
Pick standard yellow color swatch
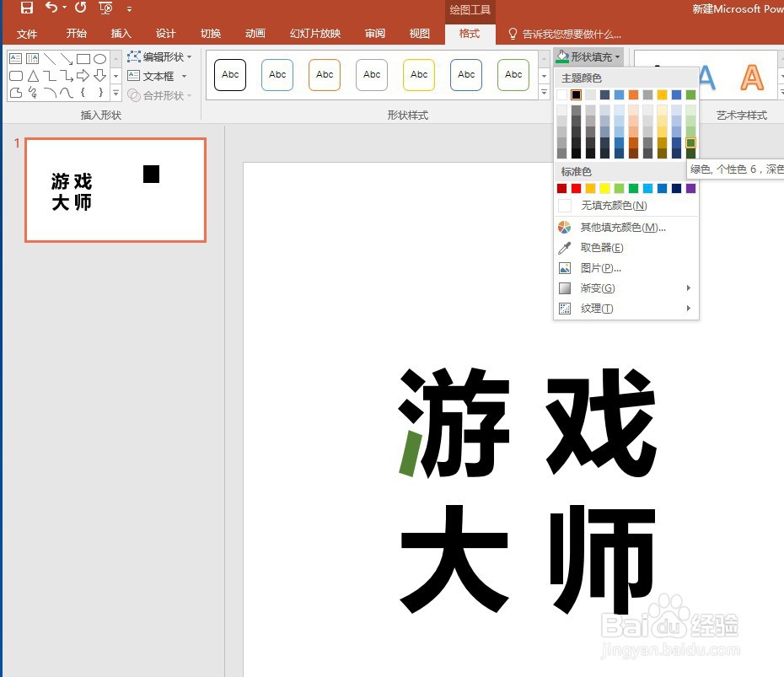(604, 188)
